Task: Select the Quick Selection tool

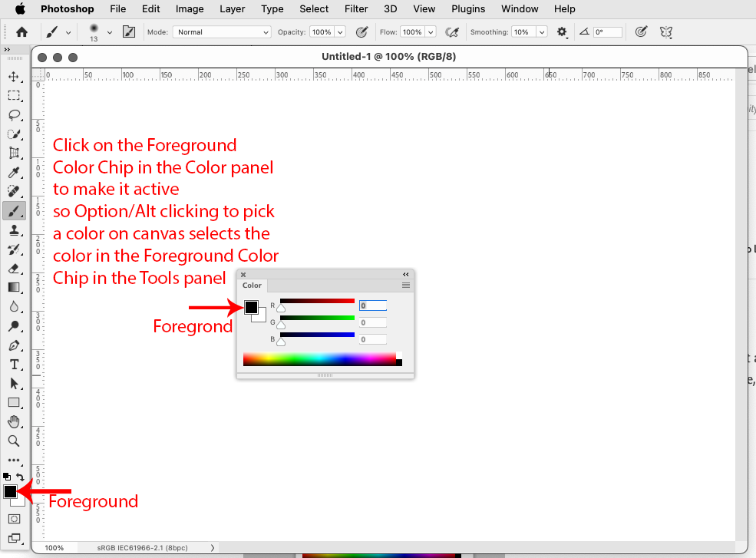Action: coord(14,134)
